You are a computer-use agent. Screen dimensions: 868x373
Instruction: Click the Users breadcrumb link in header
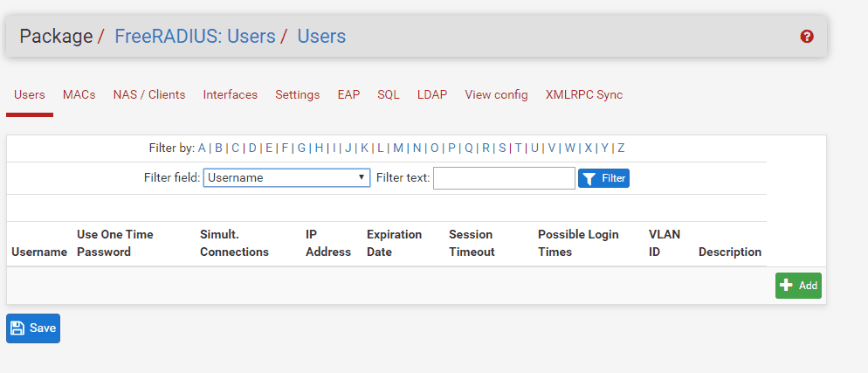click(321, 37)
